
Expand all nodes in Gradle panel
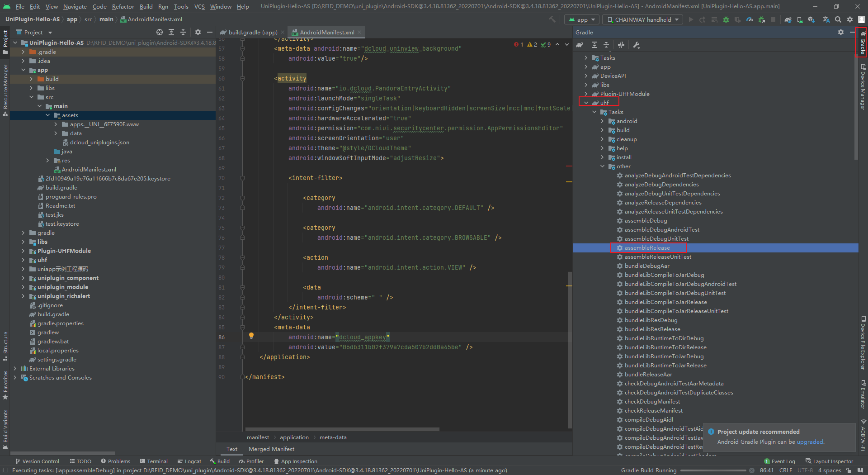[594, 45]
